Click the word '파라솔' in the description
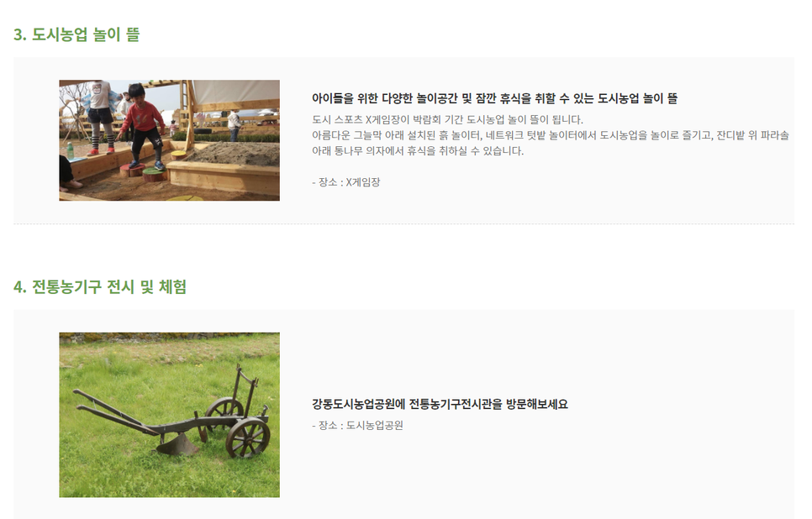Screen dimensions: 812x519 pos(775,135)
